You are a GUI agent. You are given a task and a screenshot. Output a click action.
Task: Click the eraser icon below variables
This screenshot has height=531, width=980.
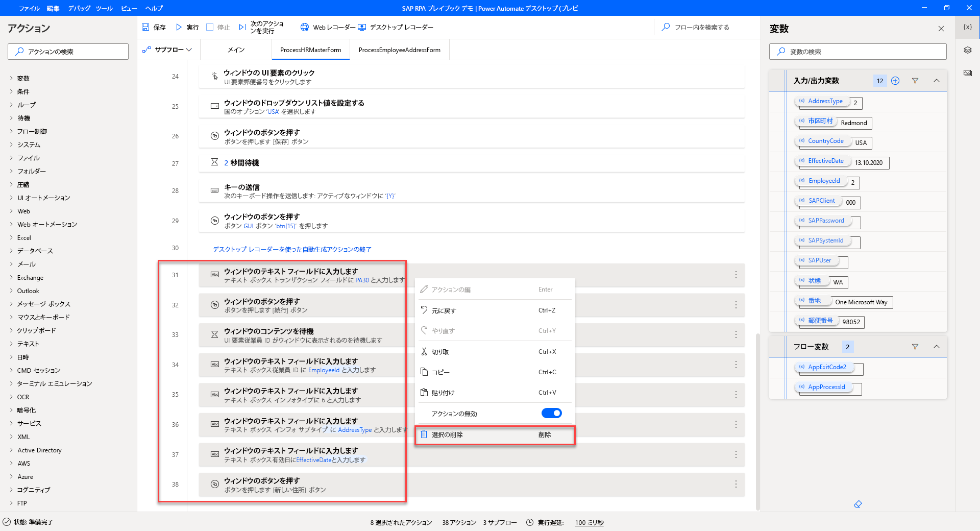coord(858,504)
